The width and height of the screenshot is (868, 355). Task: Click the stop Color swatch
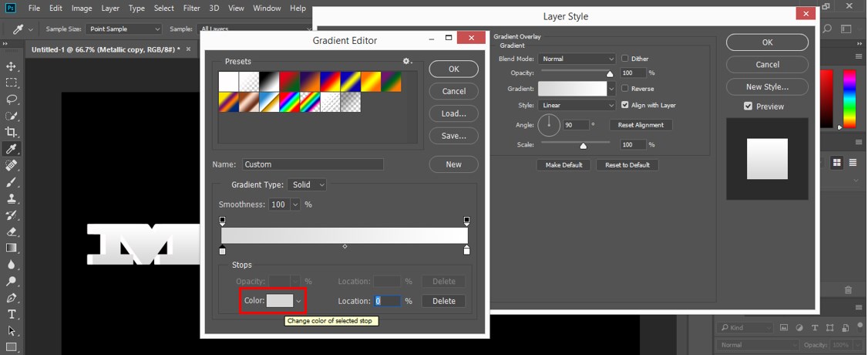[280, 301]
